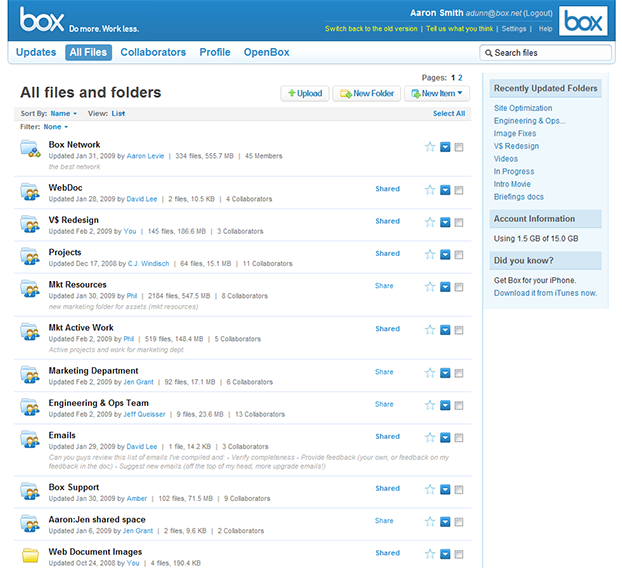Click the white box logo at top right
The height and width of the screenshot is (568, 622).
583,21
